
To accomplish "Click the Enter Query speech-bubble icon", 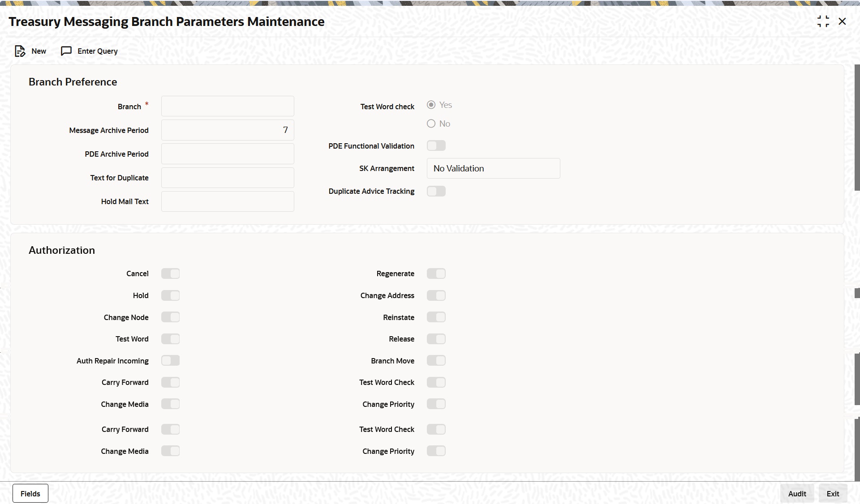I will (x=66, y=51).
